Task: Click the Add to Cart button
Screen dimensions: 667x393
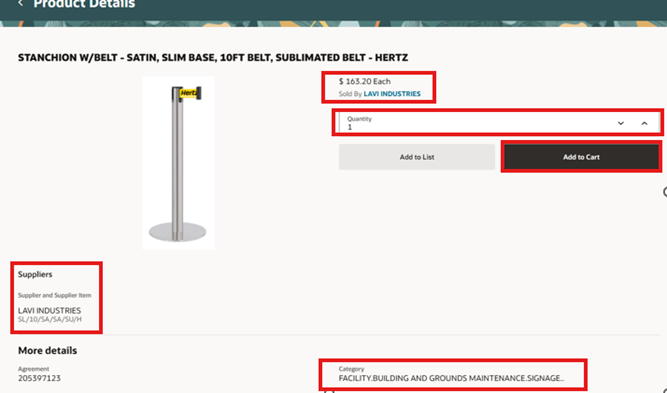Action: [x=581, y=157]
